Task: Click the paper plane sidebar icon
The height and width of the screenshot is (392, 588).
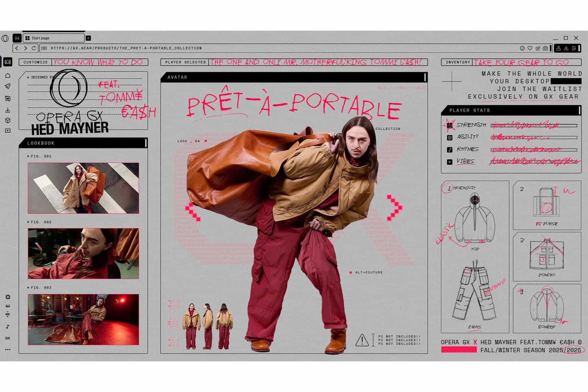Action: pos(8,87)
